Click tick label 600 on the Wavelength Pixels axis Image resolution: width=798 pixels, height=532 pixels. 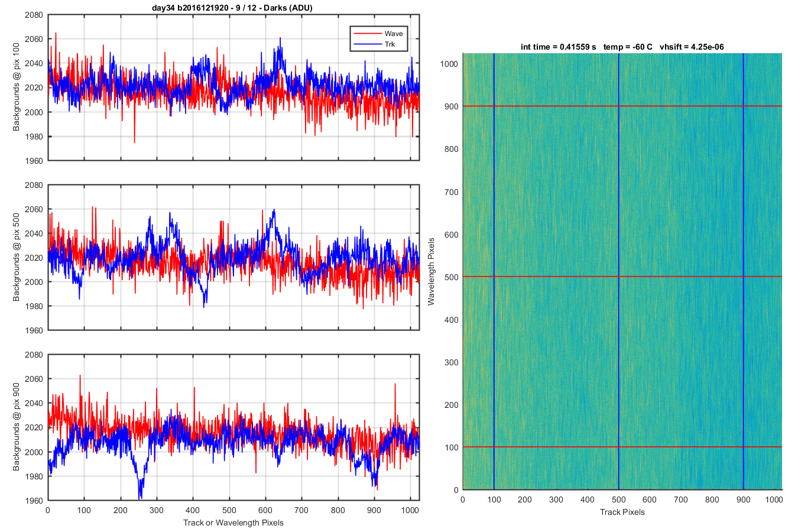point(452,235)
